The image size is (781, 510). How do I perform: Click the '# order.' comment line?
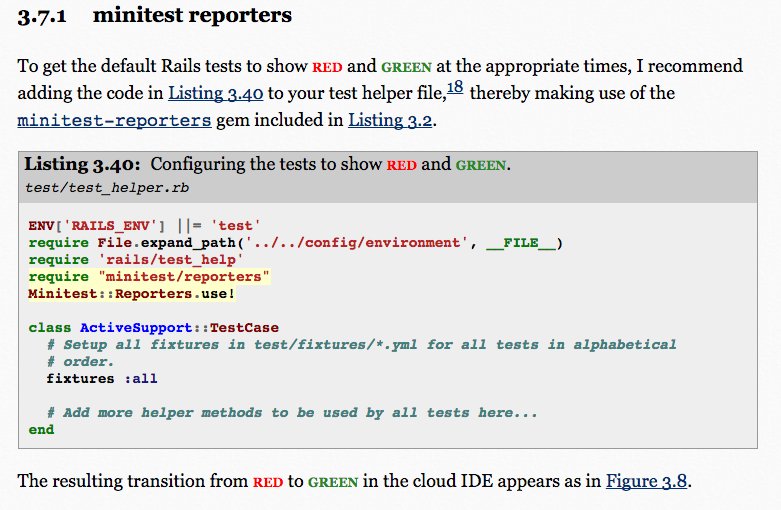80,362
